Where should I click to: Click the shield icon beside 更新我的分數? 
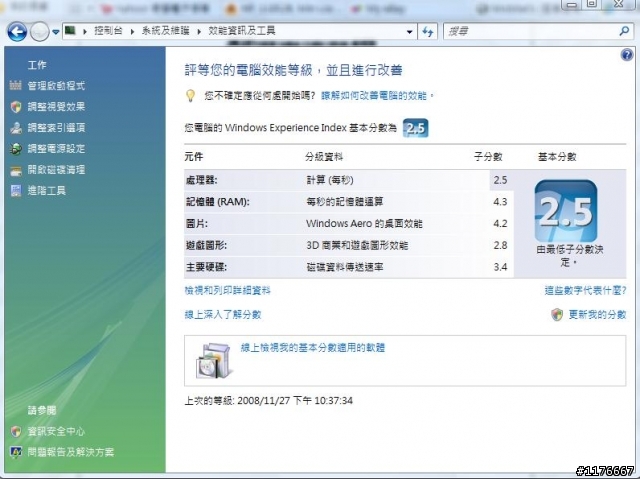(557, 315)
